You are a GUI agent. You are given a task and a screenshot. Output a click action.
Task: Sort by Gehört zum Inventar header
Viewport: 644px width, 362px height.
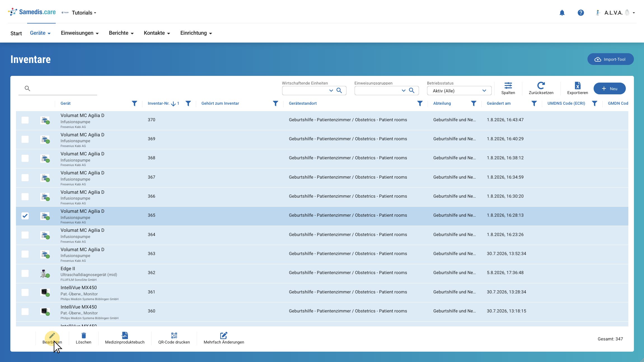tap(220, 104)
